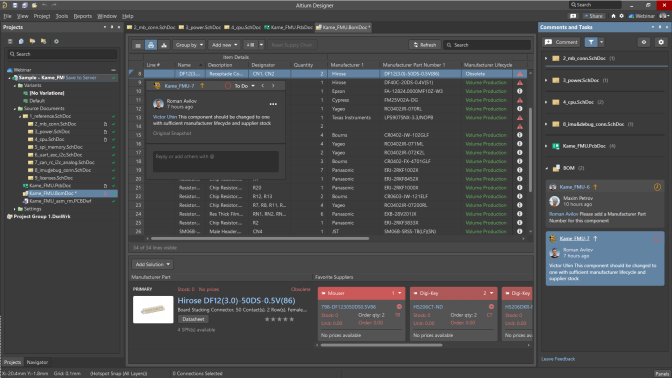The width and height of the screenshot is (672, 378).
Task: Click the column layout icon in BOM toolbar
Action: tap(250, 45)
